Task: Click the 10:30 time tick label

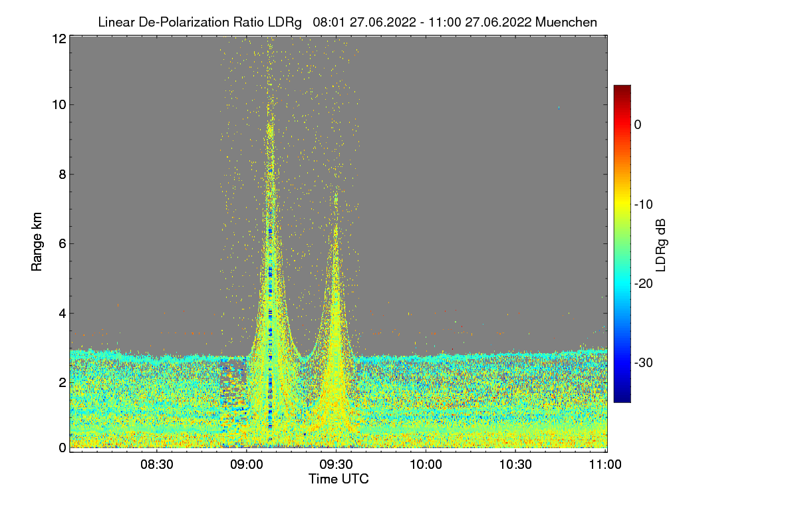Action: (516, 465)
